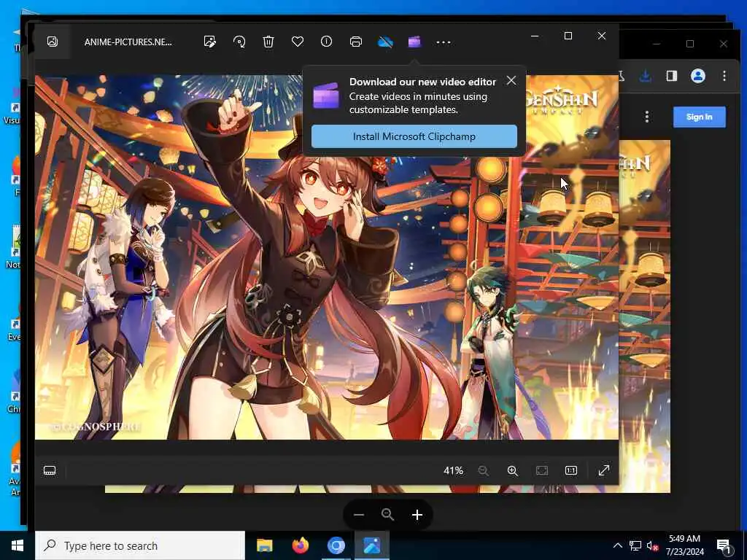Toggle the filmstrip icon in Photos

(x=50, y=470)
